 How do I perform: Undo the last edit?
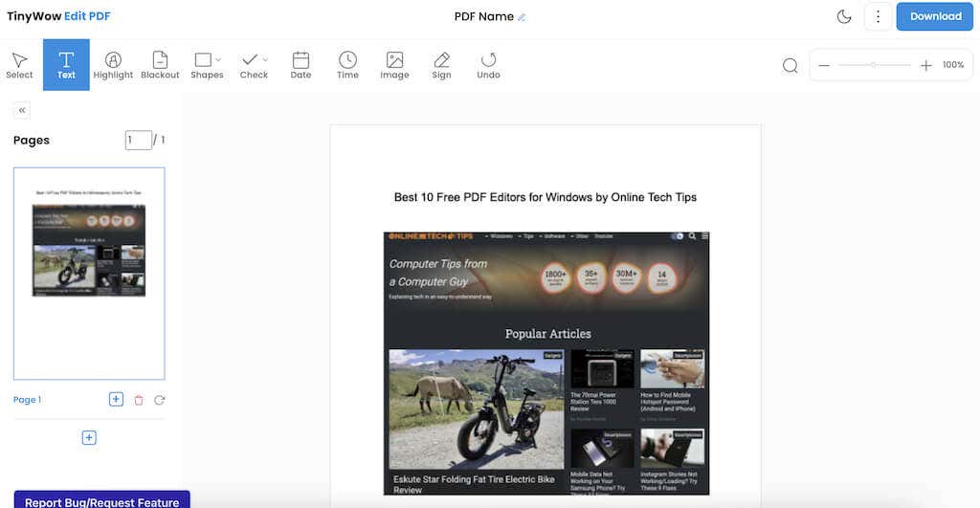coord(488,65)
